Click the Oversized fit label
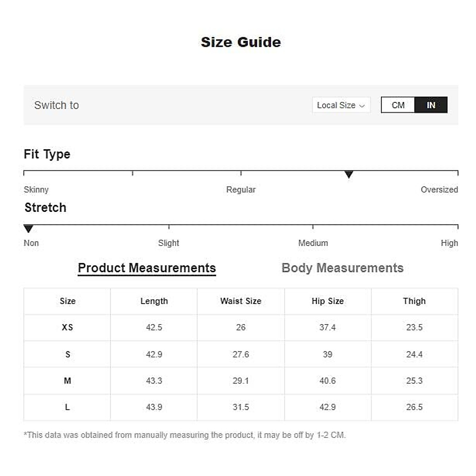 tap(439, 190)
